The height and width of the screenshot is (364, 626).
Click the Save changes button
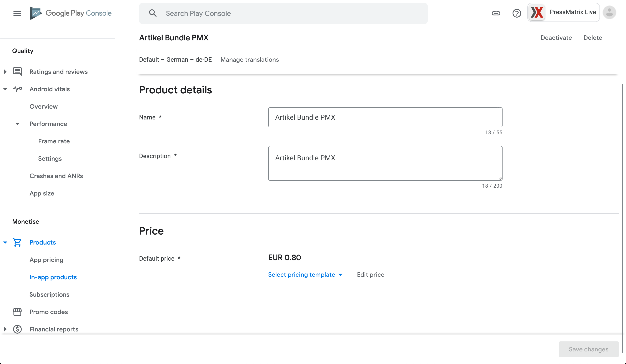[x=588, y=349]
